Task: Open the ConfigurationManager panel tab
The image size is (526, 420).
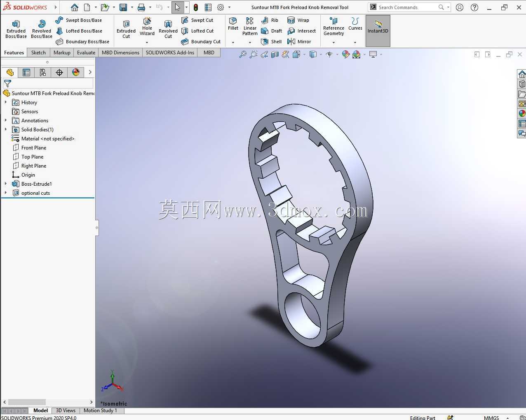Action: [x=43, y=72]
